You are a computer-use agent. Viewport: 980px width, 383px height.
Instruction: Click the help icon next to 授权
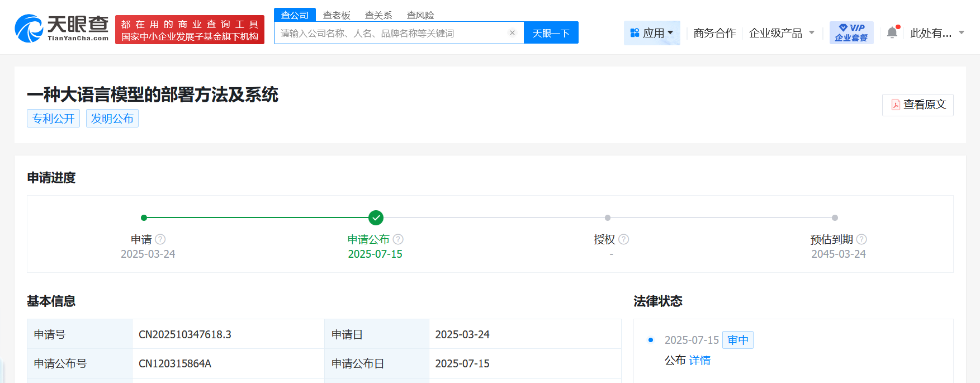tap(624, 239)
